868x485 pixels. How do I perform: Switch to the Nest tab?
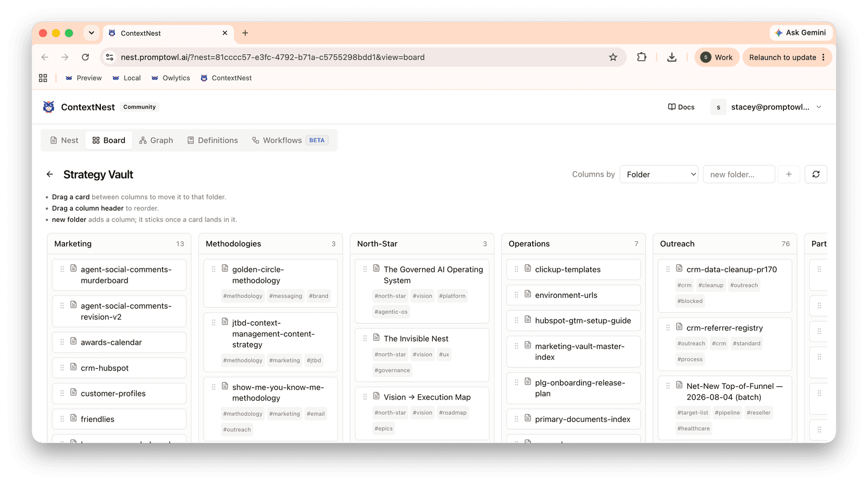(64, 140)
